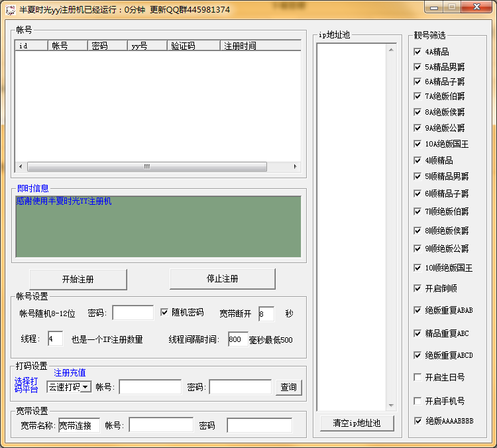This screenshot has width=497, height=448.
Task: Click the 线程 thread count input field
Action: click(55, 339)
